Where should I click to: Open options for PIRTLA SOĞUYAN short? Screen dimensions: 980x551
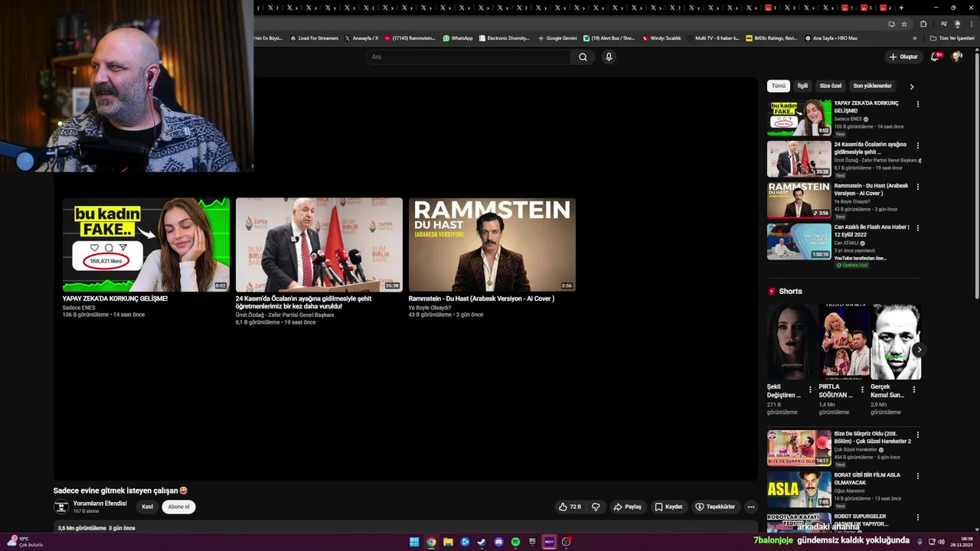pyautogui.click(x=862, y=390)
